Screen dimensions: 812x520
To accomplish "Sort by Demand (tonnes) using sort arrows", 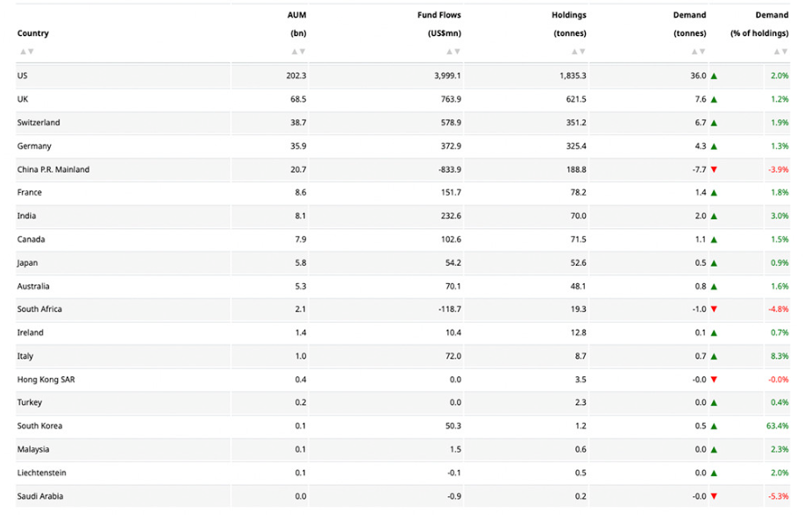I will (x=697, y=52).
